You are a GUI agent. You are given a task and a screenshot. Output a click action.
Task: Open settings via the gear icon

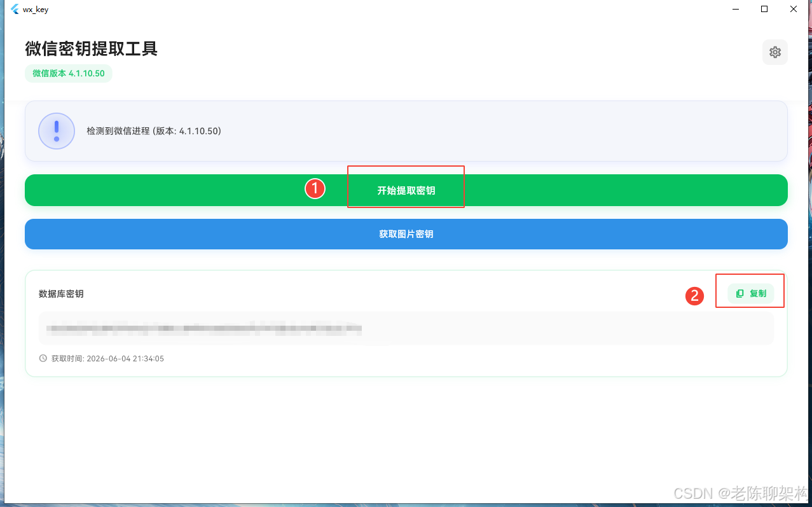(774, 52)
